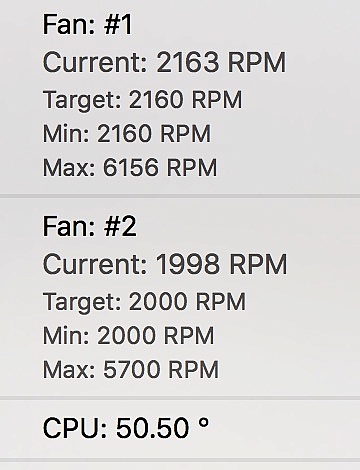
Task: Click the separator line above CPU temperature
Action: point(180,398)
